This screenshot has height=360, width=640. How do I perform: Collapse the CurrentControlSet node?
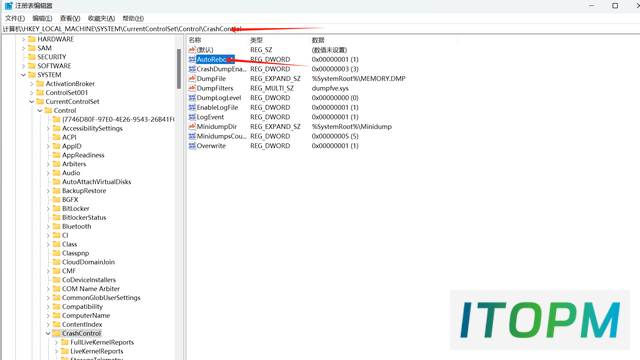(31, 102)
